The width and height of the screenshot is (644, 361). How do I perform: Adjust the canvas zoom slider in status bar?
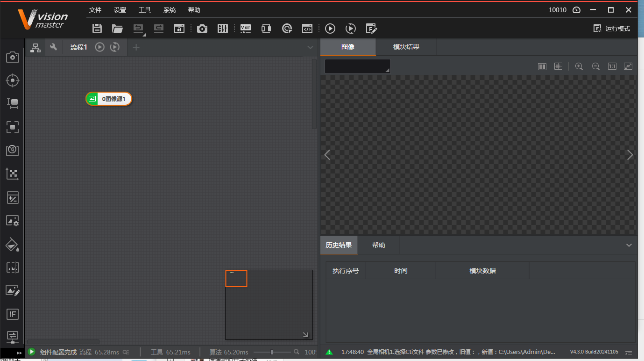[x=272, y=352]
